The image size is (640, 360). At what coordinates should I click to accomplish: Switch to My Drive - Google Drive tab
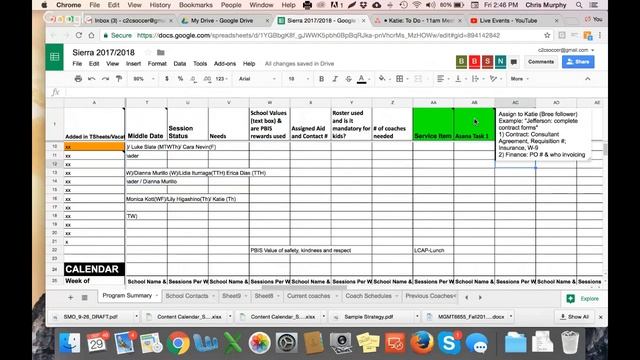coord(222,20)
